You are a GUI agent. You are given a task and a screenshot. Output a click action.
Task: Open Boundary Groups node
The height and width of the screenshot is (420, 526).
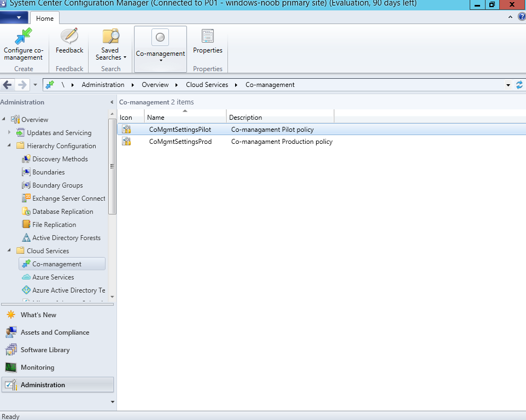point(57,185)
